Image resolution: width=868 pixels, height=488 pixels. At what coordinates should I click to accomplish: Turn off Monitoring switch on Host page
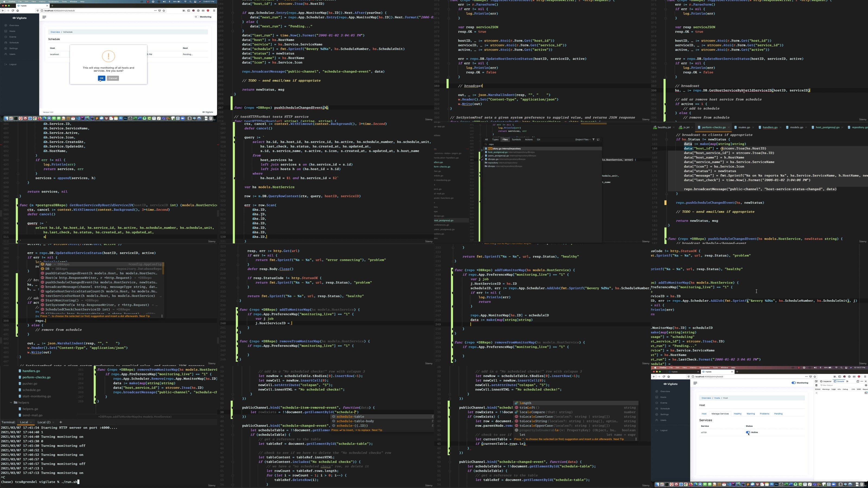(793, 383)
